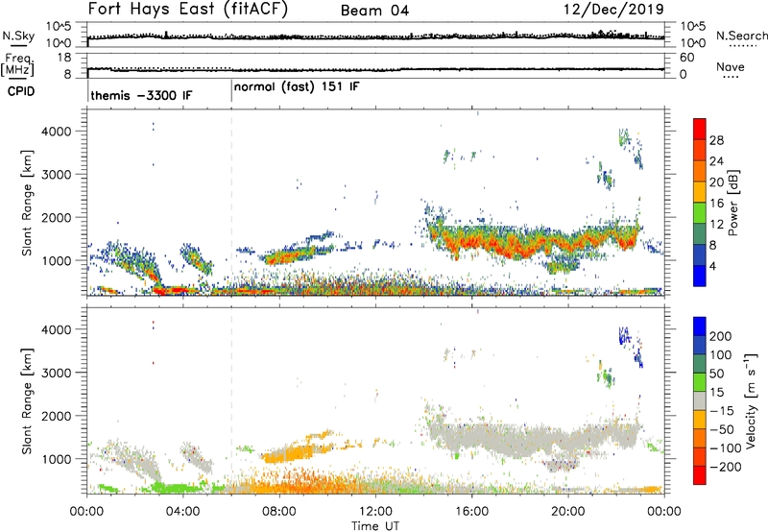Click the "24" label on the Power colorbar
The image size is (768, 532).
pyautogui.click(x=716, y=161)
